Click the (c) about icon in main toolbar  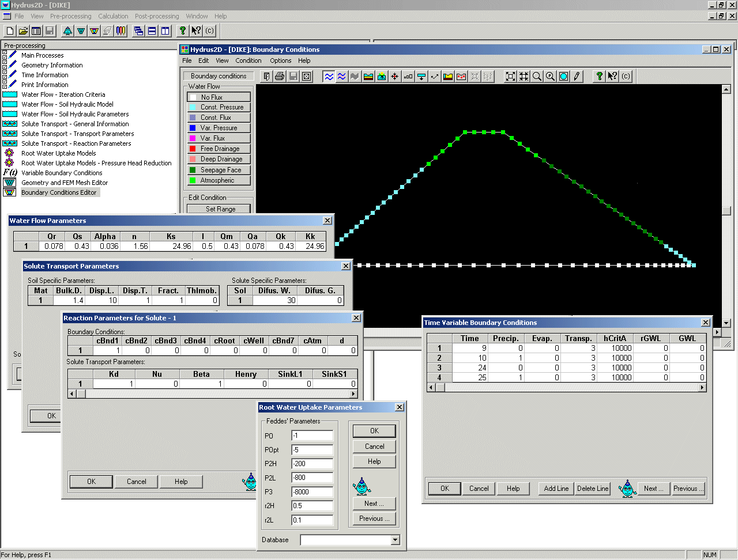(x=209, y=31)
